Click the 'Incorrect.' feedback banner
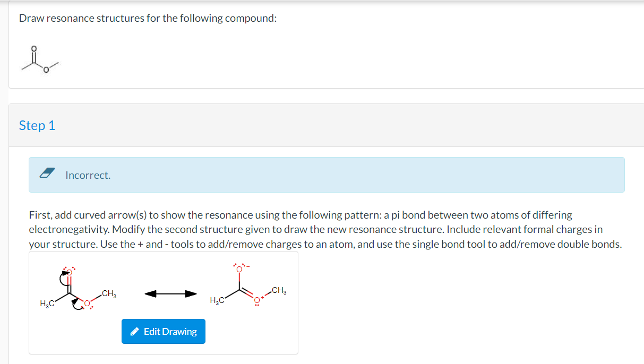 [88, 175]
